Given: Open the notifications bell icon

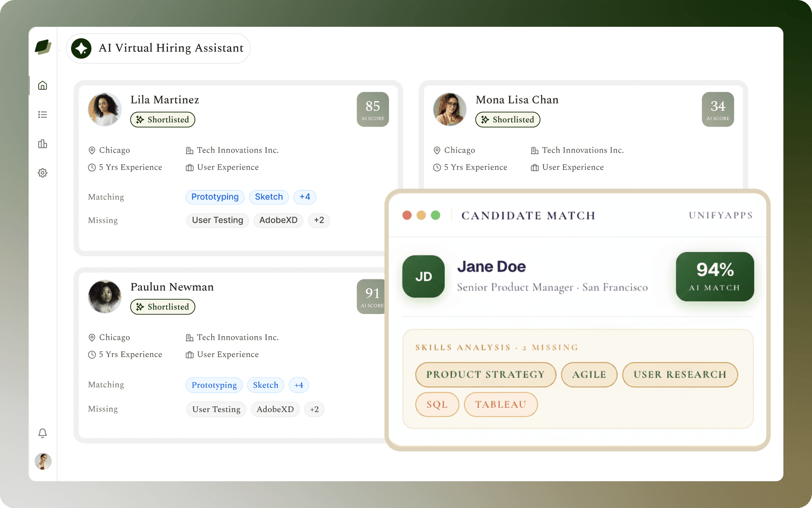Looking at the screenshot, I should [42, 433].
